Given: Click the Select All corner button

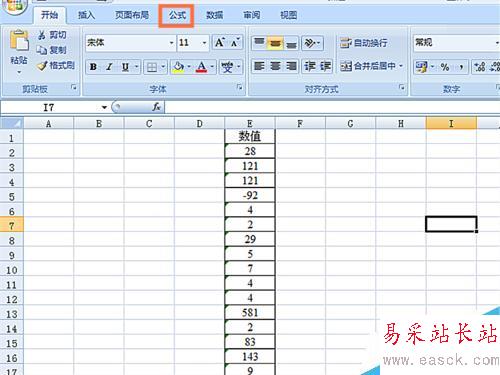Looking at the screenshot, I should click(x=12, y=123).
